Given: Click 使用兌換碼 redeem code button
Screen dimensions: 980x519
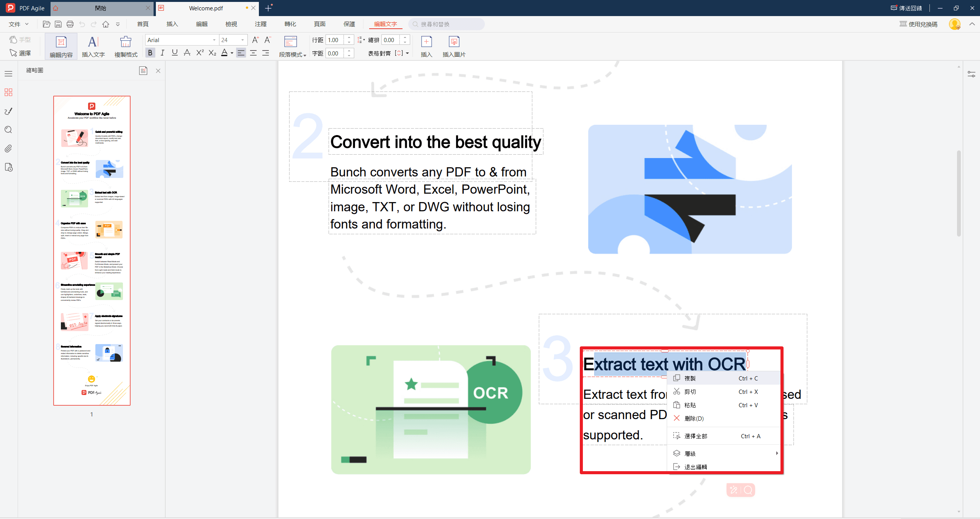Looking at the screenshot, I should pyautogui.click(x=918, y=24).
